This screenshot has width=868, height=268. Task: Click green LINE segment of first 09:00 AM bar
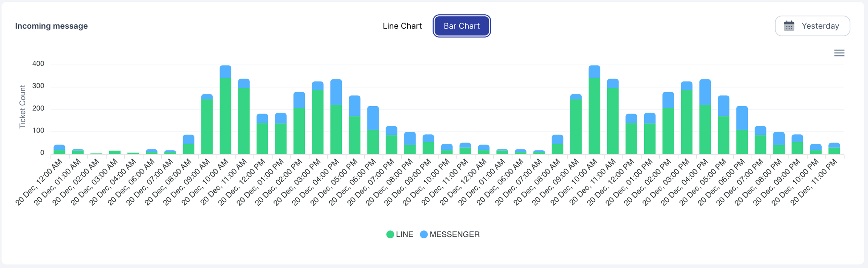(207, 126)
